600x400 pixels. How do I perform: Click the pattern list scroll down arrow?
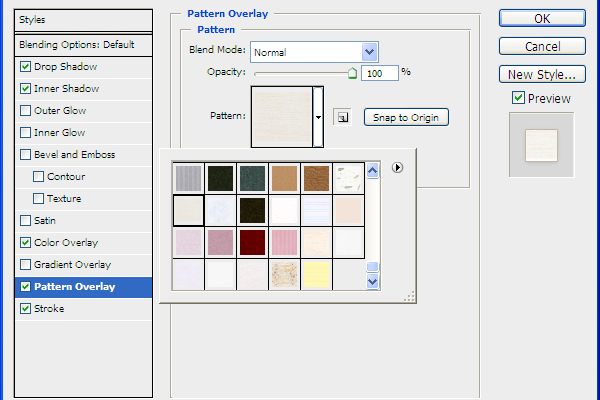(x=372, y=281)
